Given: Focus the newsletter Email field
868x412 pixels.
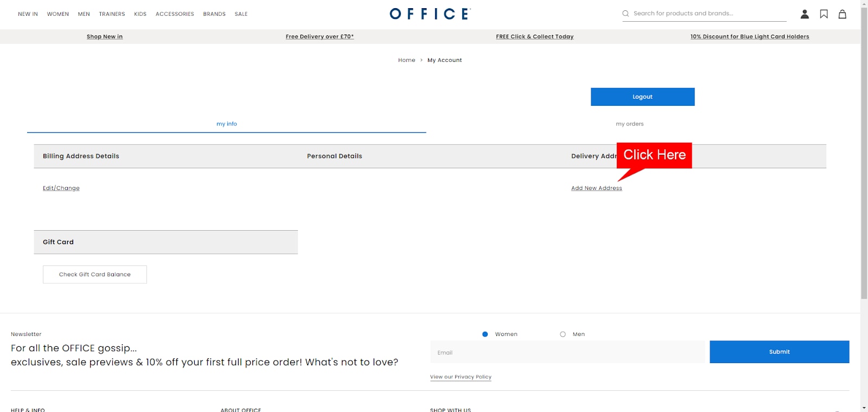Looking at the screenshot, I should (567, 352).
